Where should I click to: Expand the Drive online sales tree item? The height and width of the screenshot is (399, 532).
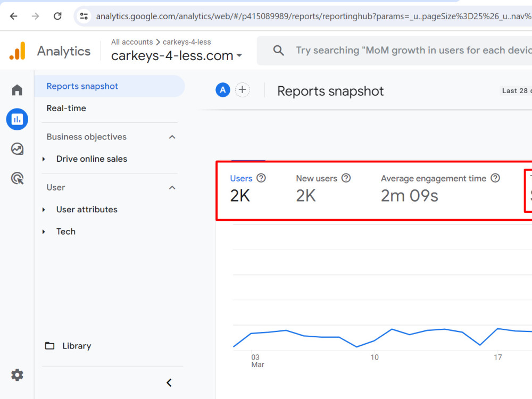coord(44,159)
